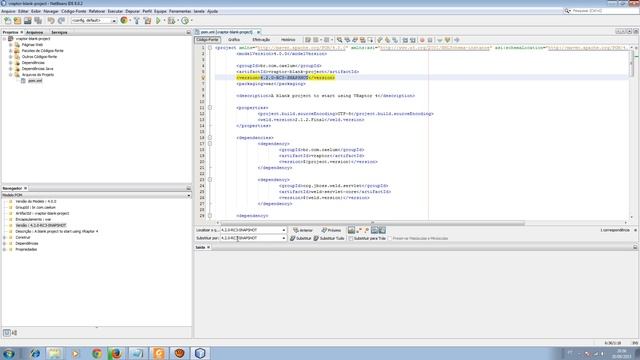Click the New Project toolbar icon
The height and width of the screenshot is (360, 640).
click(x=18, y=20)
